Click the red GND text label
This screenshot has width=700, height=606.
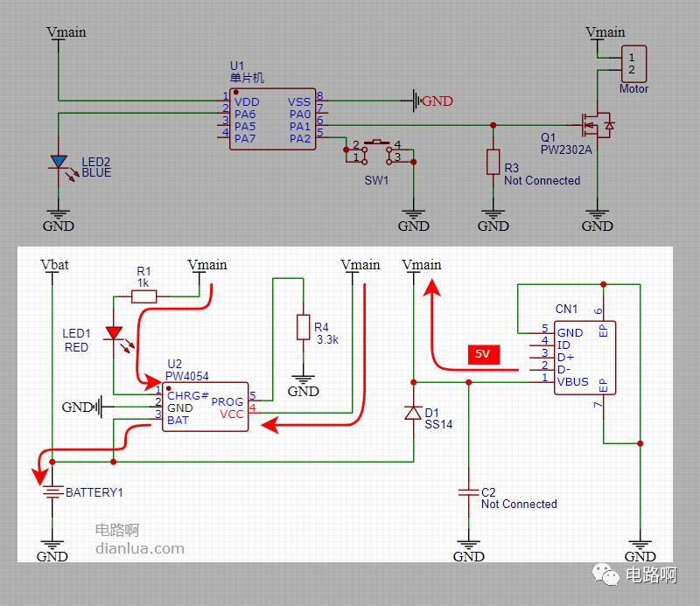[x=437, y=101]
